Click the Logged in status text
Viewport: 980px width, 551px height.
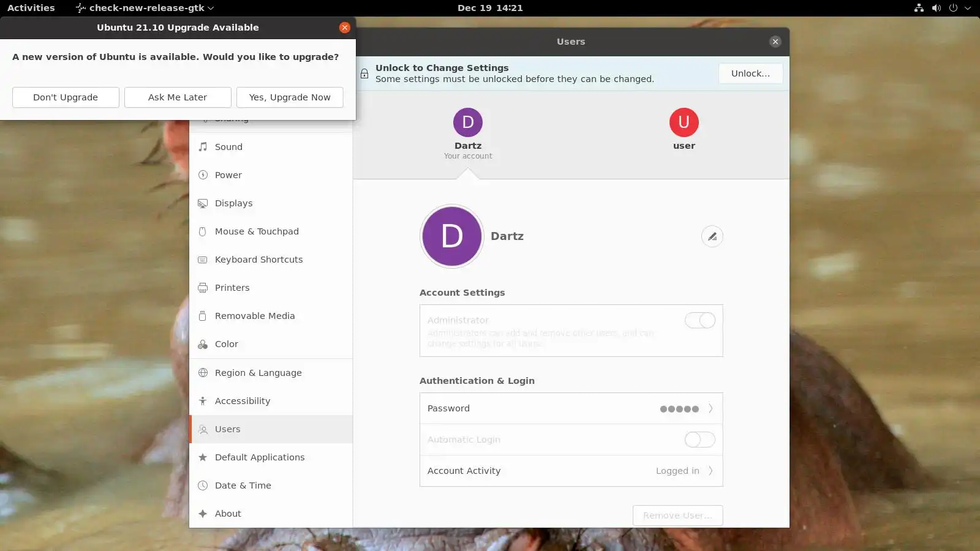click(677, 471)
